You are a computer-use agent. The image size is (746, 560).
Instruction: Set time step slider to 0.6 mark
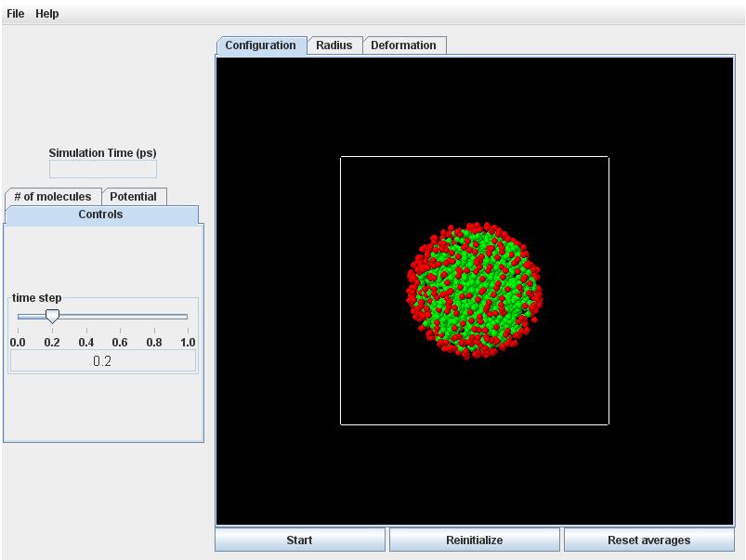coord(120,317)
